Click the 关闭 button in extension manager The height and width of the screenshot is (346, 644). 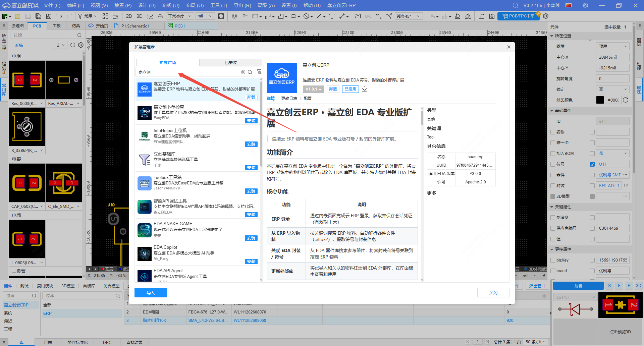[493, 293]
